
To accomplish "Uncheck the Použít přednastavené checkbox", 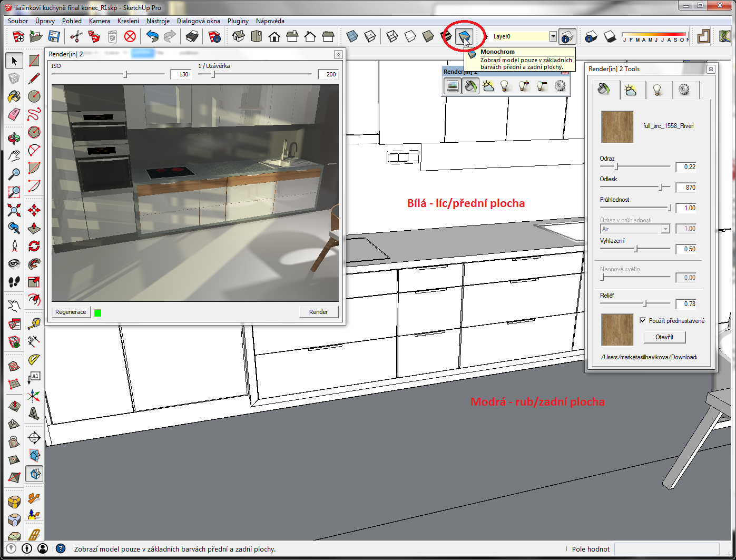I will point(643,320).
